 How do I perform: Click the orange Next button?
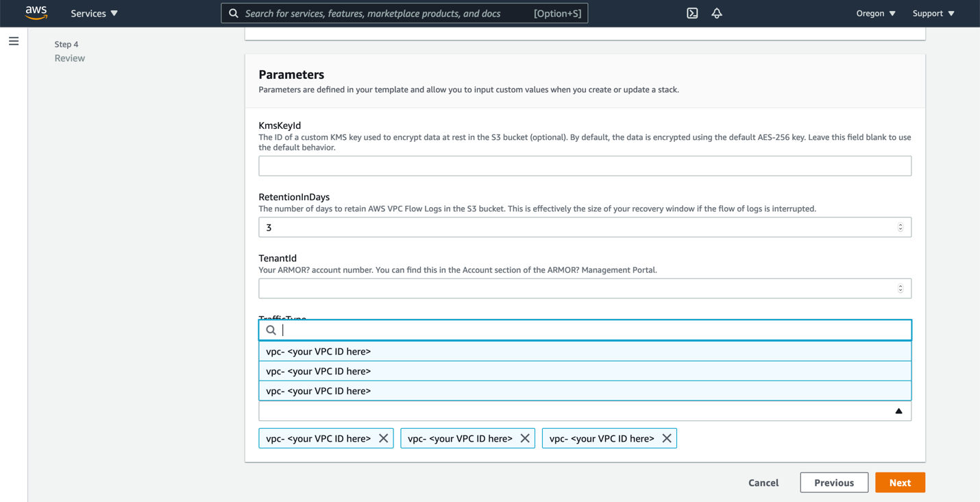(x=899, y=483)
